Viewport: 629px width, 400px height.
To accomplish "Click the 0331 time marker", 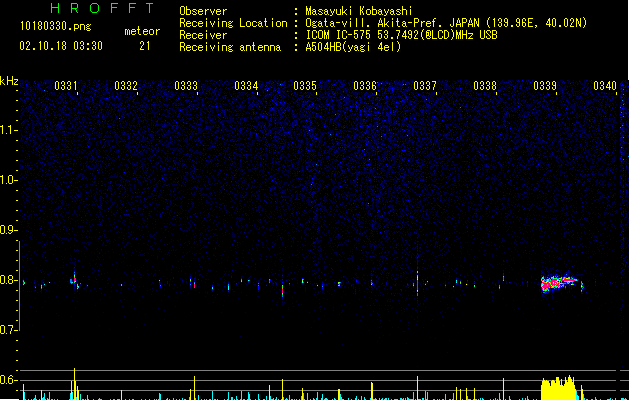I will tap(66, 86).
